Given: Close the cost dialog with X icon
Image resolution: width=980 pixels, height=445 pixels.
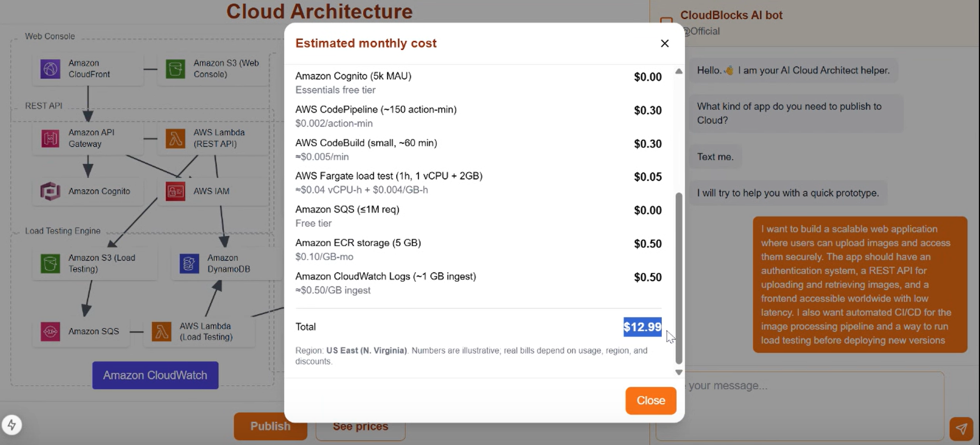Looking at the screenshot, I should (665, 43).
